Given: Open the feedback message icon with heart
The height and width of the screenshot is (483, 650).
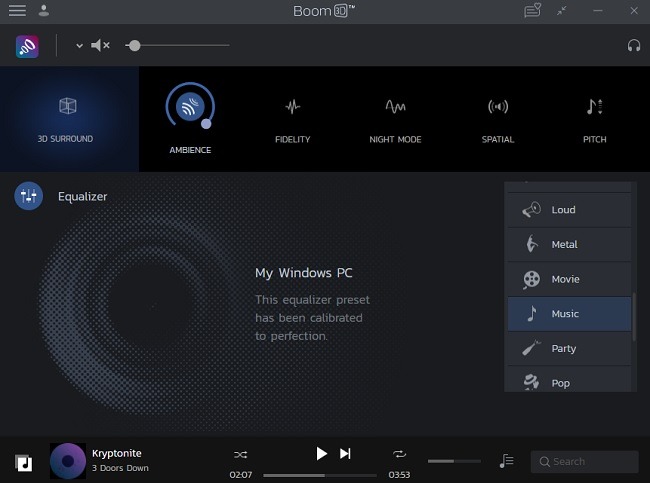Looking at the screenshot, I should (x=533, y=10).
